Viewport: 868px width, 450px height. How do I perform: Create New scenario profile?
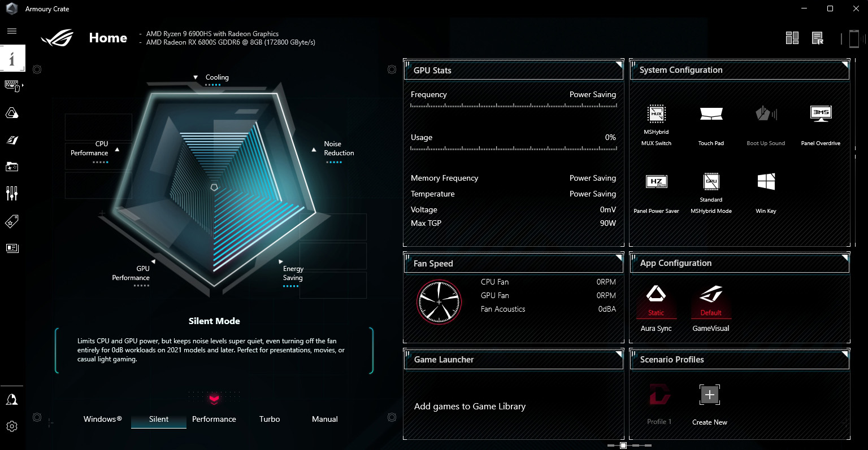[710, 404]
